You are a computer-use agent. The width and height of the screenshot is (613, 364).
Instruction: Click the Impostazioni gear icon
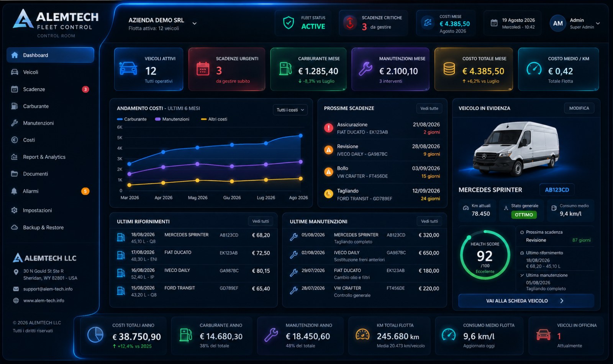(x=15, y=210)
